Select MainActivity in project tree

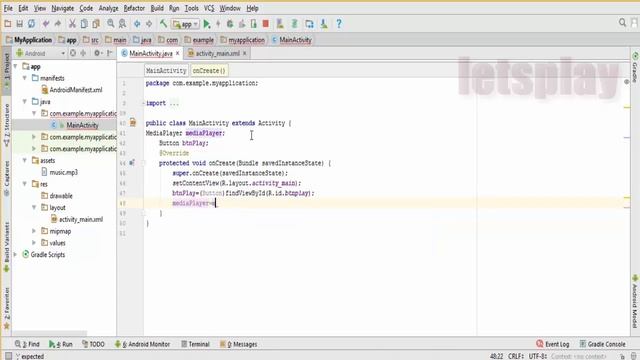pos(82,125)
